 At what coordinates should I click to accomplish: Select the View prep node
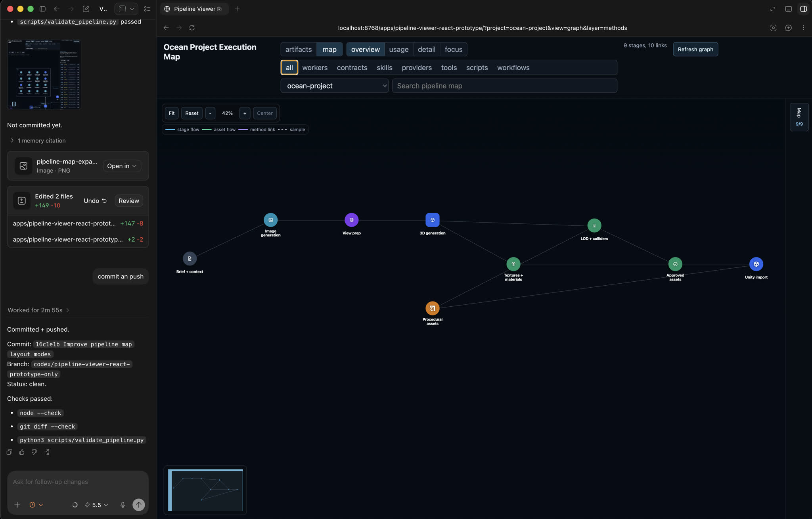351,220
